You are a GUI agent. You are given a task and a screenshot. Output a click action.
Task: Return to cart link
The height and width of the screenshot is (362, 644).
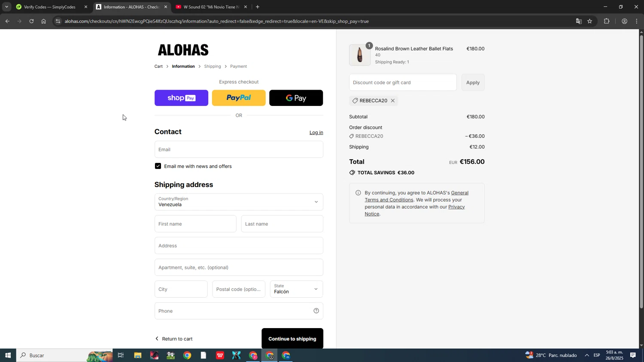(x=174, y=339)
